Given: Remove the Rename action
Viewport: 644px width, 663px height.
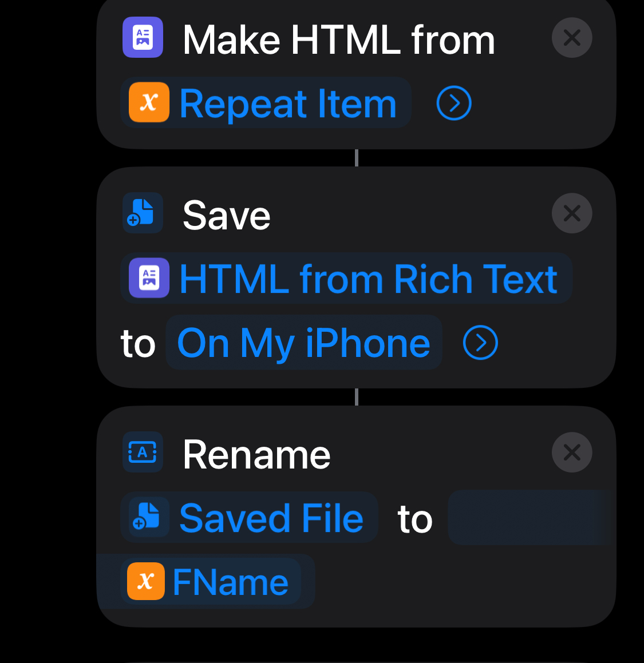Looking at the screenshot, I should (x=571, y=452).
